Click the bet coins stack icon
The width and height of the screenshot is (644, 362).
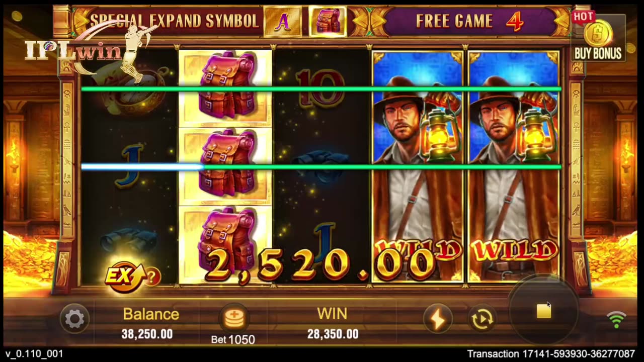tap(234, 318)
